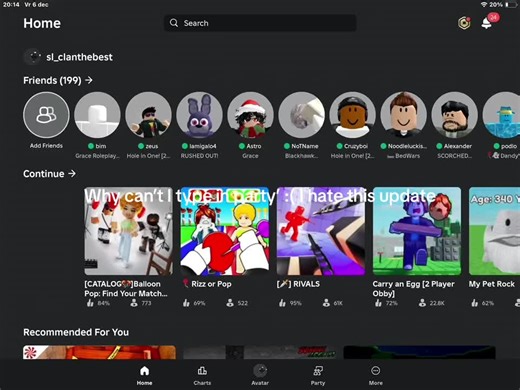Click the Home page heading

pos(42,23)
